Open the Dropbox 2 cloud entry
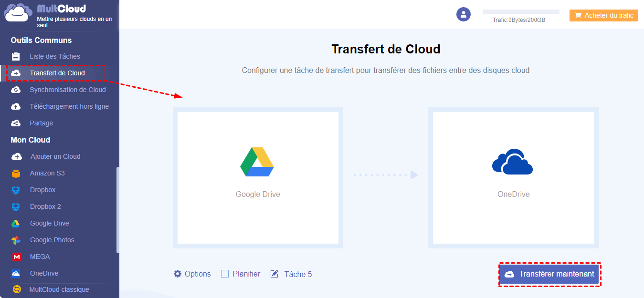Screen dimensions: 644x298 pyautogui.click(x=45, y=206)
